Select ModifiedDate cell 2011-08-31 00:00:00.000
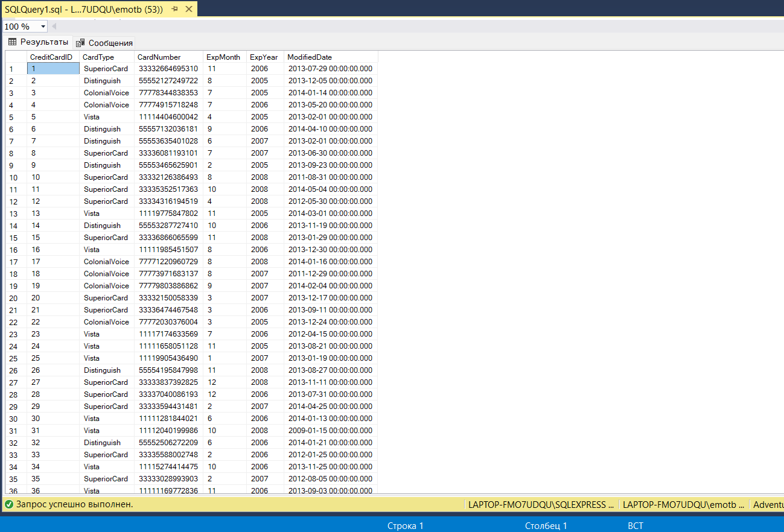Screen dimensions: 784x532 pos(331,177)
